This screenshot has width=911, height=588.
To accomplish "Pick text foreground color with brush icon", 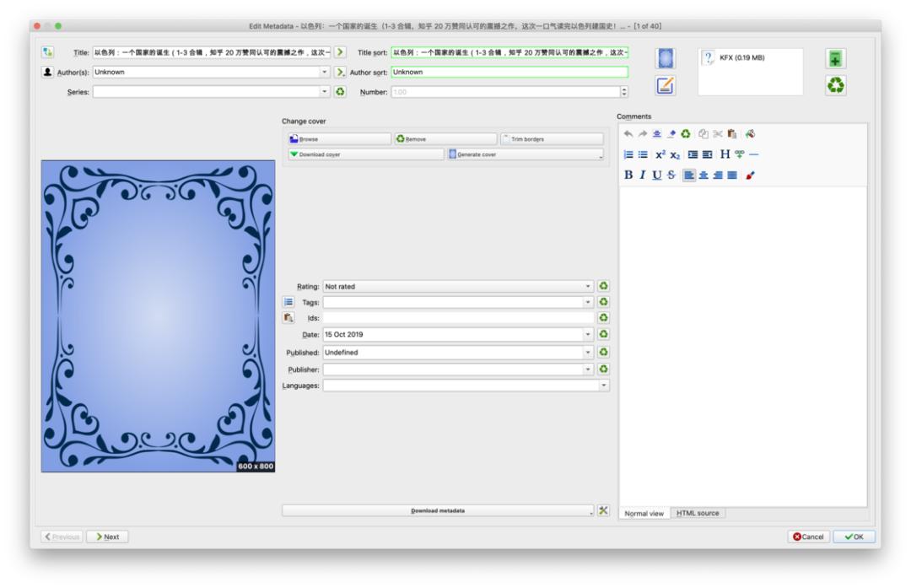I will (x=751, y=175).
